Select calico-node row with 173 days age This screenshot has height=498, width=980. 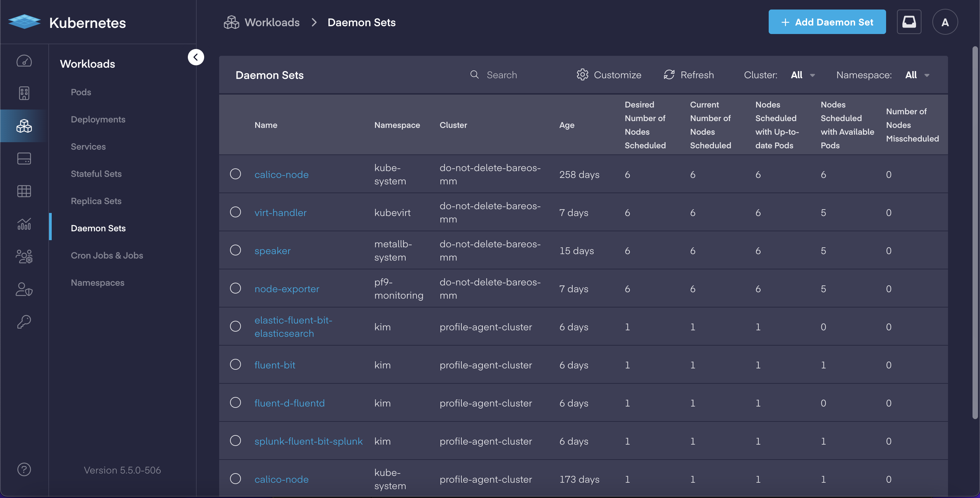tap(235, 478)
